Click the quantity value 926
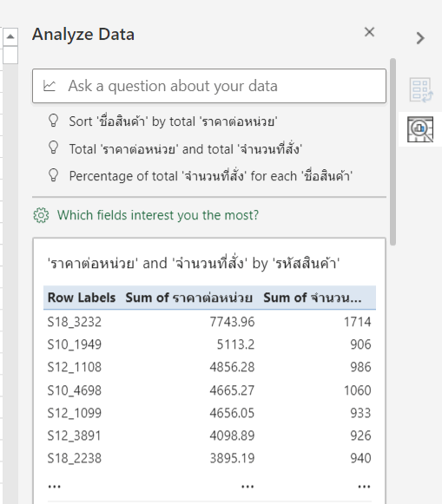This screenshot has height=504, width=442. click(x=360, y=435)
